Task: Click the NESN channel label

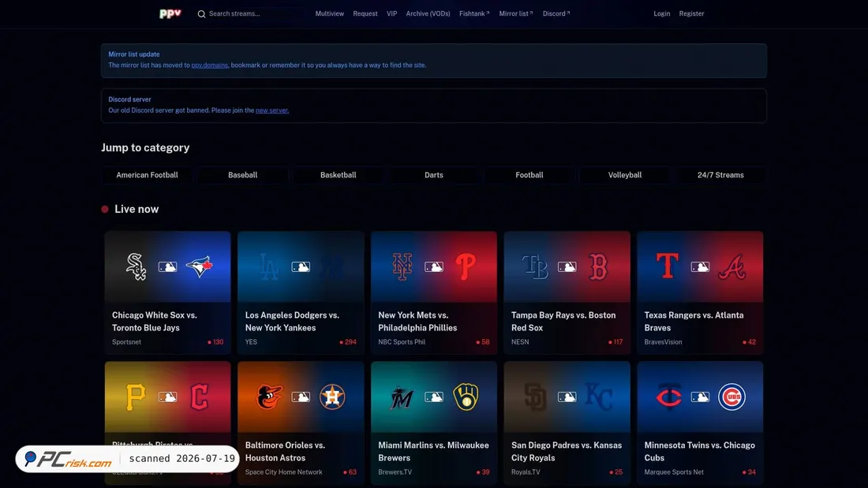Action: pos(520,342)
